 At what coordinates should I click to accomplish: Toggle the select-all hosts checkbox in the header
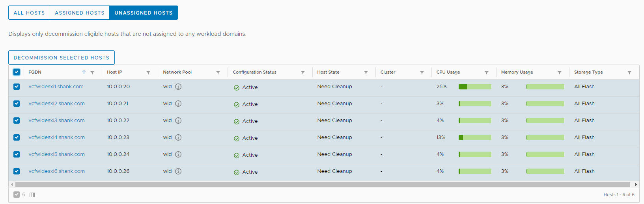tap(17, 72)
